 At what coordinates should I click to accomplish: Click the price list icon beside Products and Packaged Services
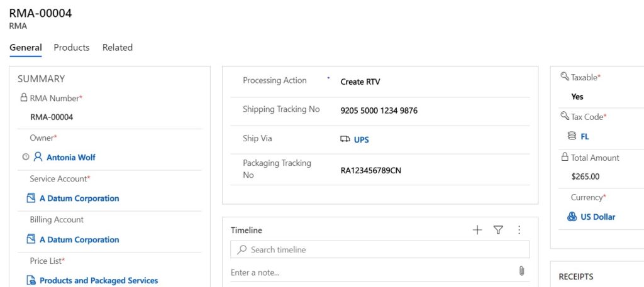(x=31, y=281)
